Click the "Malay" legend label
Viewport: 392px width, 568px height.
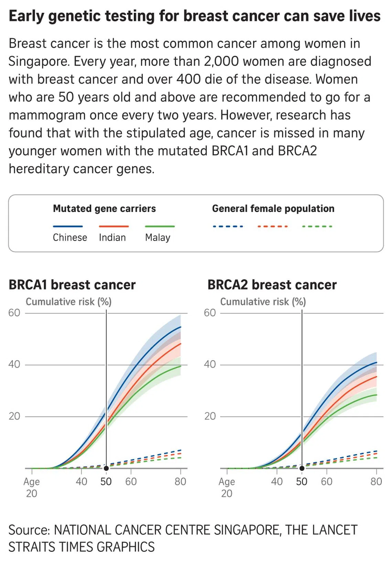157,238
